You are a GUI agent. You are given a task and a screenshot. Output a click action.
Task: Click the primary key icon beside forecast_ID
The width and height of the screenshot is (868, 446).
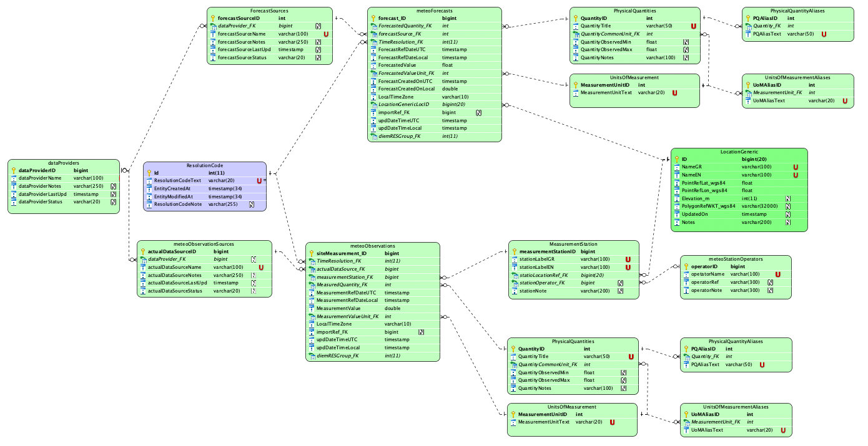tap(373, 18)
